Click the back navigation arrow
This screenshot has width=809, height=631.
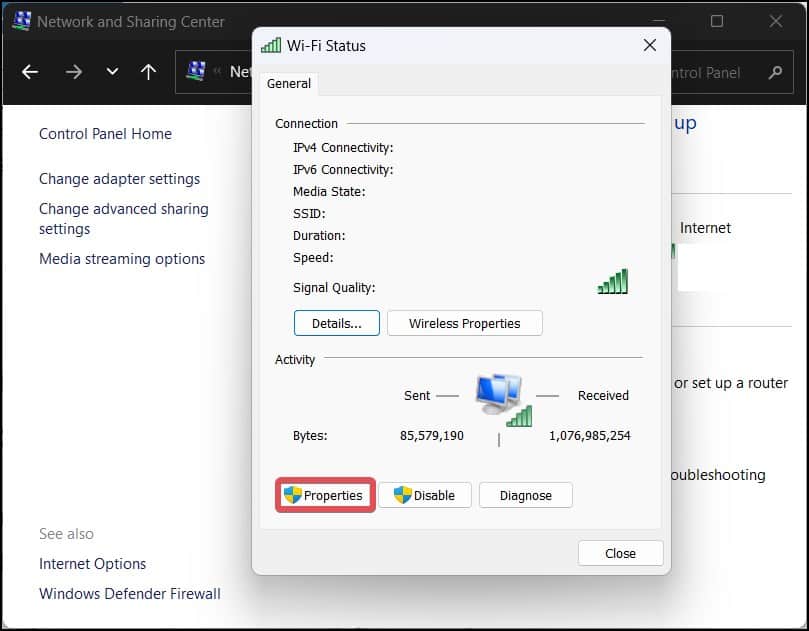coord(30,72)
